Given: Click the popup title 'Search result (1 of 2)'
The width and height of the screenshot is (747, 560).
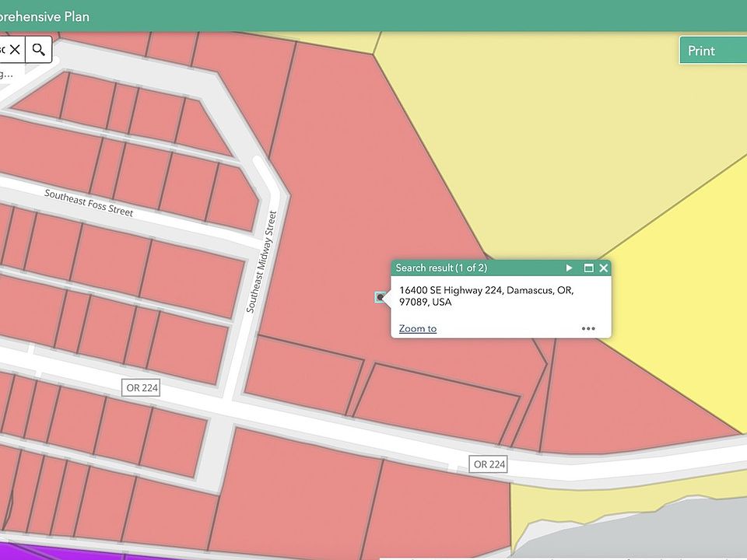Looking at the screenshot, I should (x=441, y=268).
